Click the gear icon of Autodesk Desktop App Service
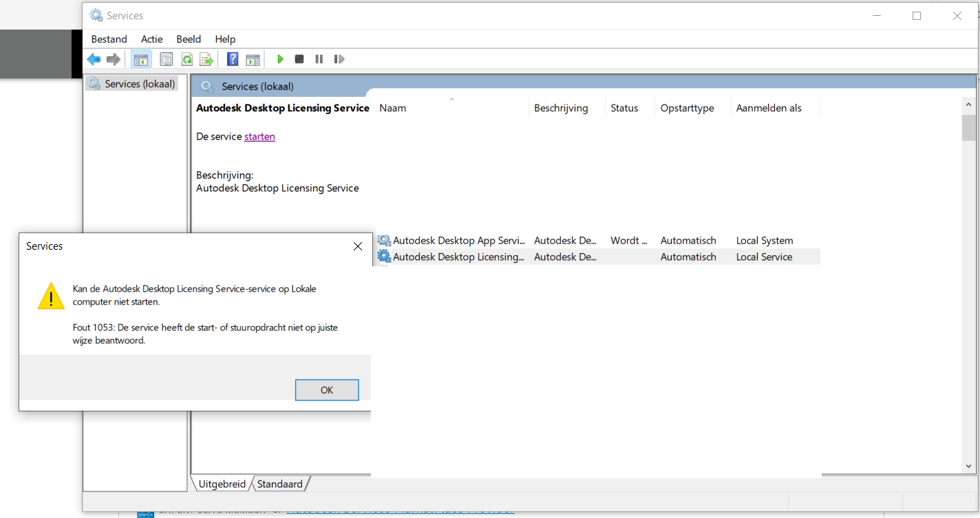 384,241
